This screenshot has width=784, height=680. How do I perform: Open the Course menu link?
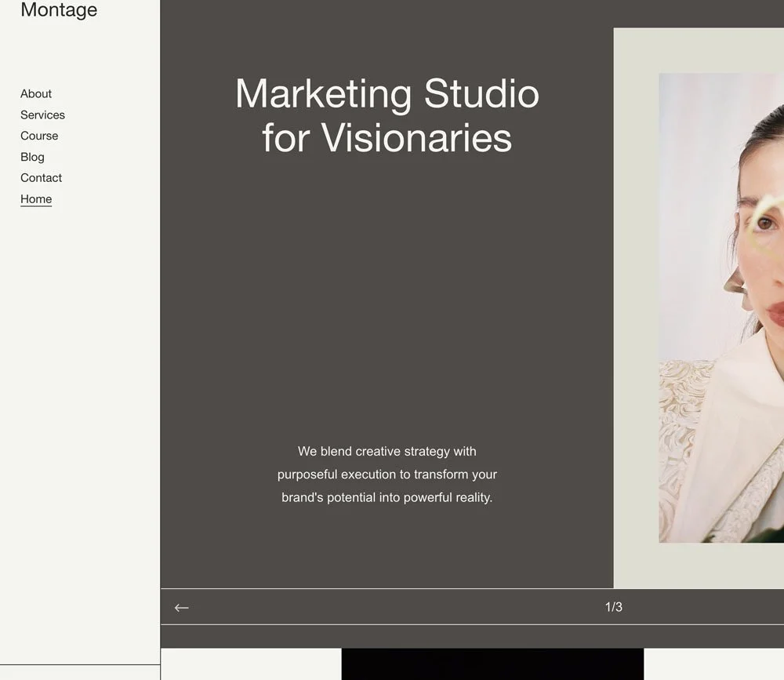pos(39,136)
